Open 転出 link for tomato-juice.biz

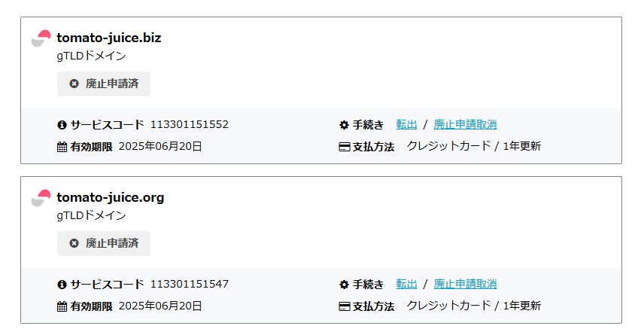point(406,124)
